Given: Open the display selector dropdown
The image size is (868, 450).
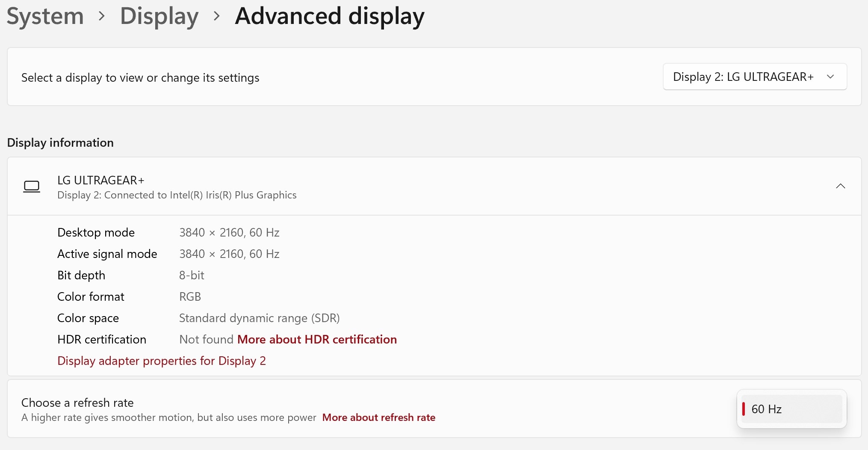Looking at the screenshot, I should point(755,77).
